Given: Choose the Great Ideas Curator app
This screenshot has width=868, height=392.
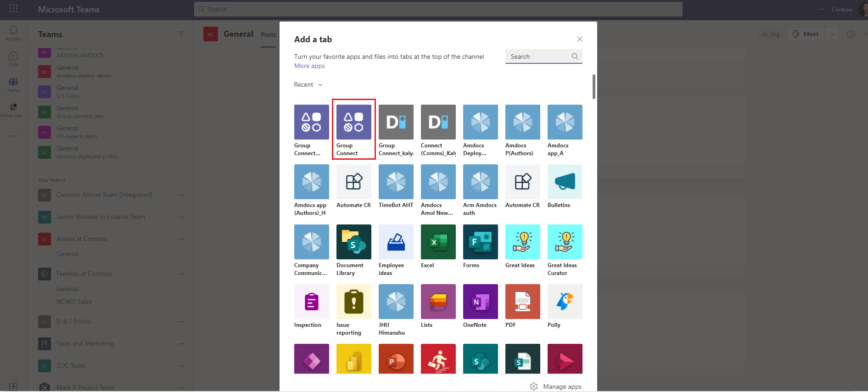Looking at the screenshot, I should (x=565, y=250).
